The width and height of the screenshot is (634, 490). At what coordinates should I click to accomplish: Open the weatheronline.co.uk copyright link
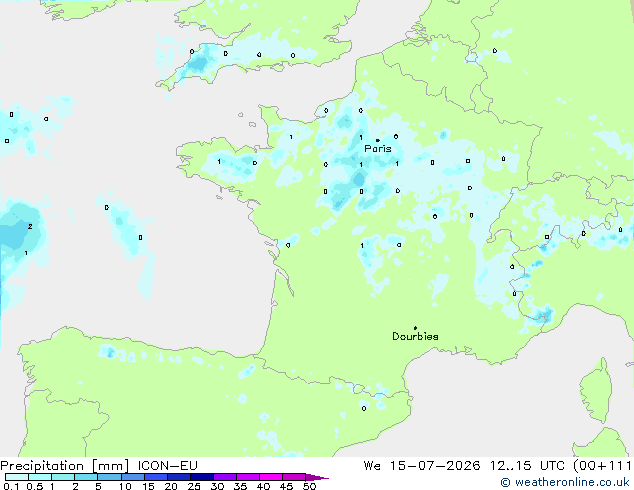(565, 482)
